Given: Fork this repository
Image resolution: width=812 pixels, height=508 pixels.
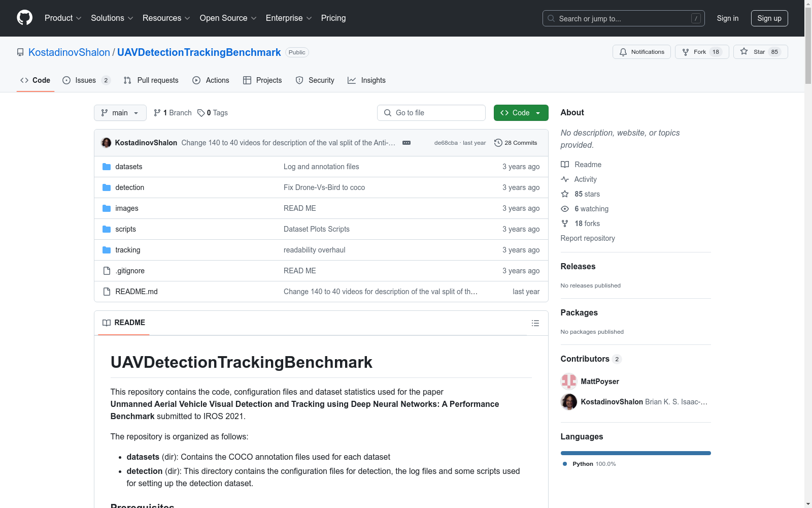Looking at the screenshot, I should (702, 52).
